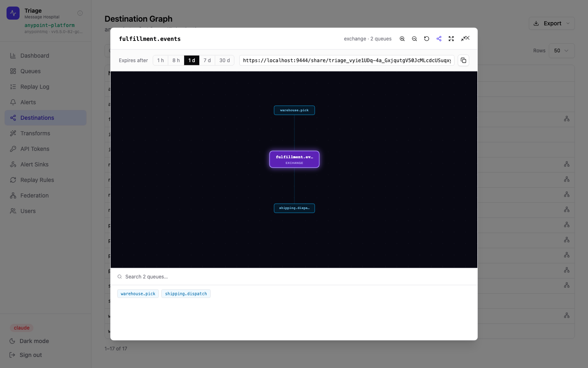Select the warehouse.pick graph node
Image resolution: width=588 pixels, height=368 pixels.
[x=294, y=110]
